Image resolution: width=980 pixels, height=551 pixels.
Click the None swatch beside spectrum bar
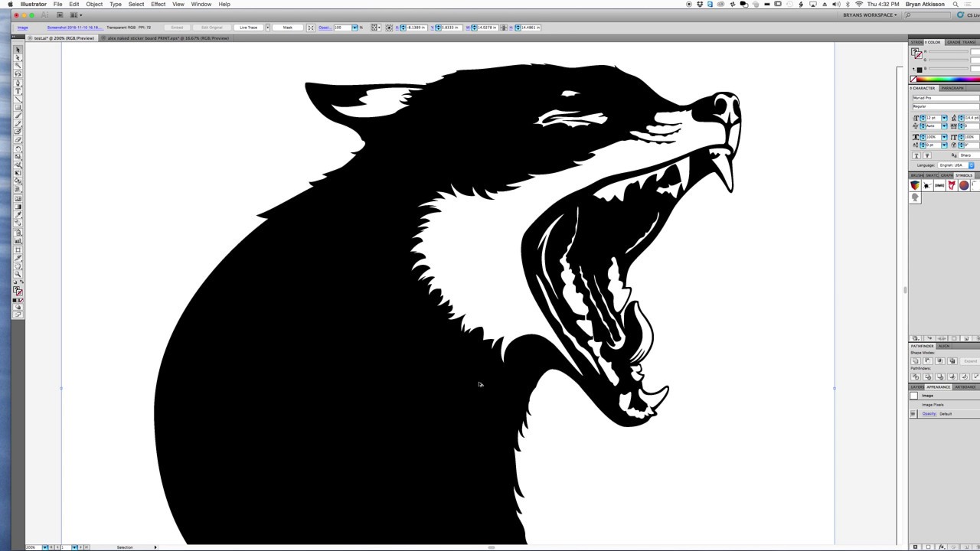[913, 79]
